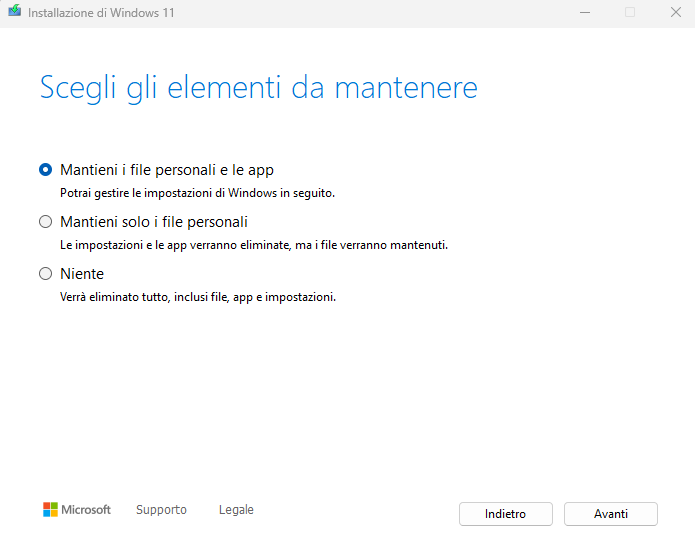Viewport: 695px width, 543px height.
Task: Click the description 'Verrà eliminato tutto, inclusi file'
Action: pos(197,297)
